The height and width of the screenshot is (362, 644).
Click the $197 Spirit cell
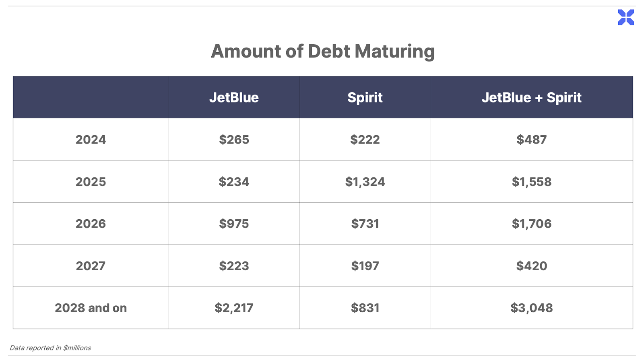point(365,266)
